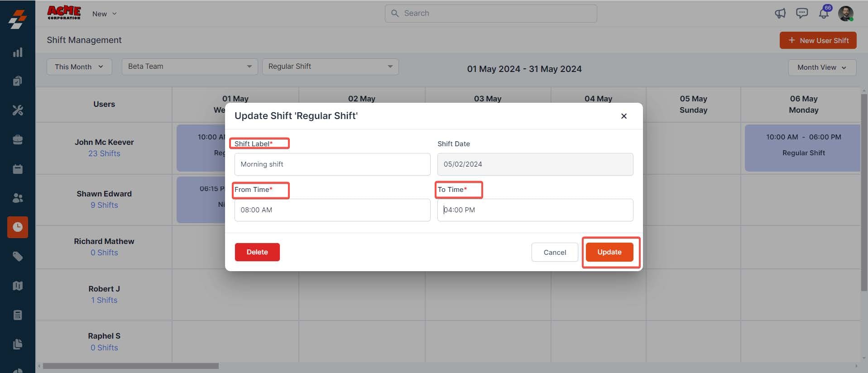Click the Cancel button
This screenshot has width=868, height=373.
[x=555, y=253]
